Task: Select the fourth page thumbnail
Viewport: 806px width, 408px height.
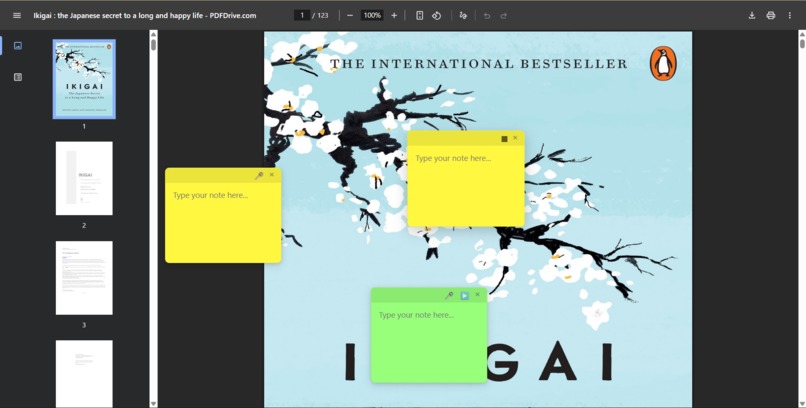Action: tap(84, 374)
